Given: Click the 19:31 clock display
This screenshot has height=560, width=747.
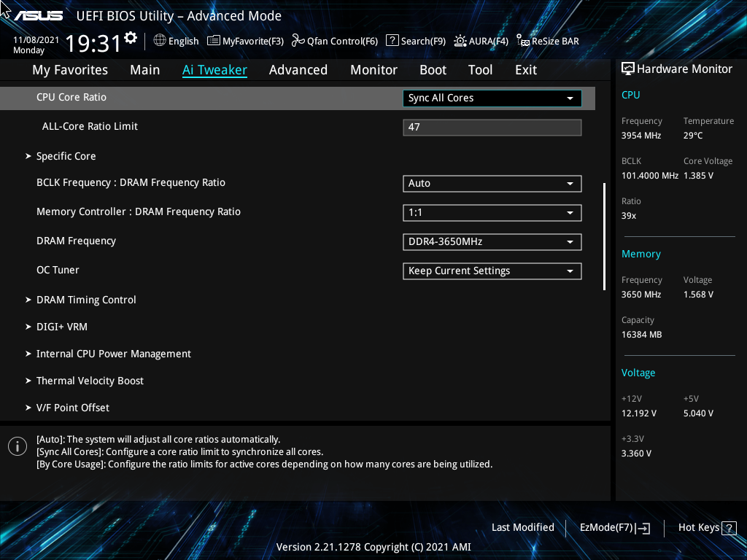Looking at the screenshot, I should pyautogui.click(x=93, y=44).
